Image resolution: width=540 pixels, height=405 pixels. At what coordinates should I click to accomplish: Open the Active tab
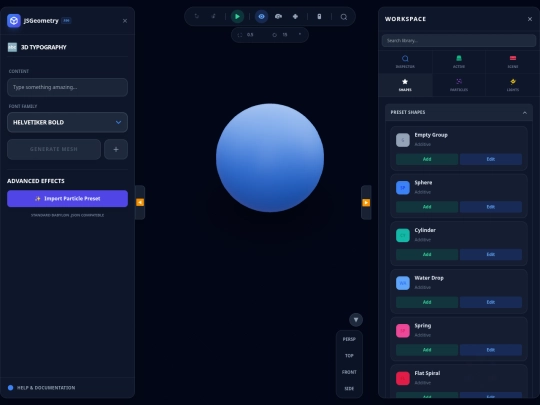pyautogui.click(x=459, y=62)
